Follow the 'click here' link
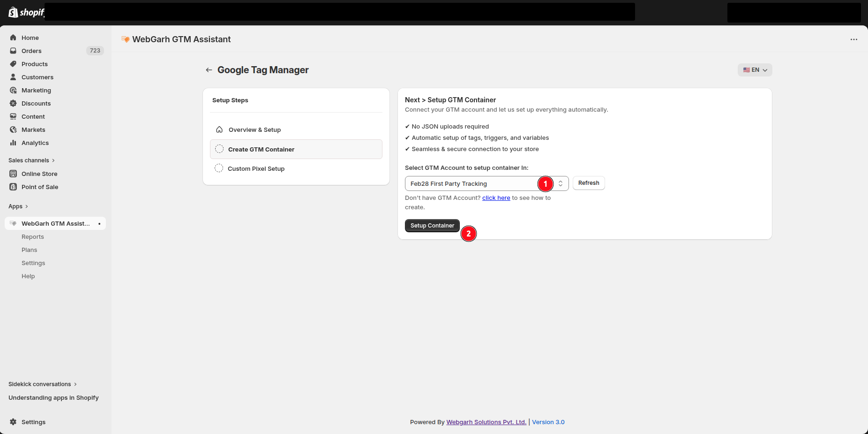The image size is (868, 434). point(496,198)
